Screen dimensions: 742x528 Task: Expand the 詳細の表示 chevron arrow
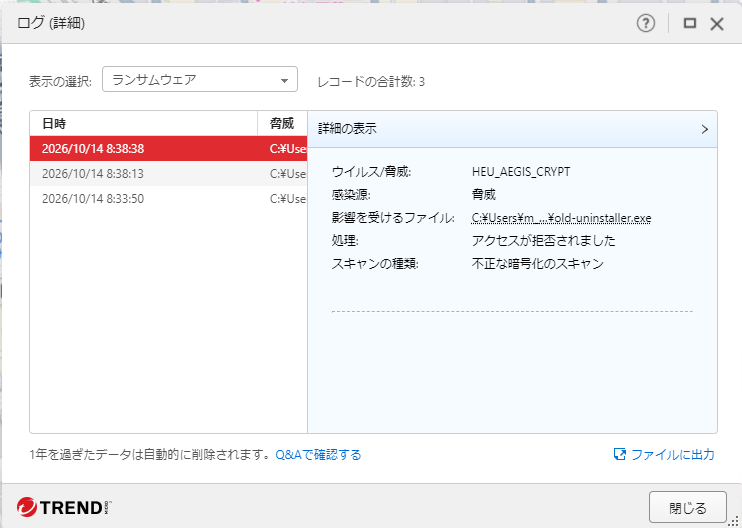(x=705, y=129)
